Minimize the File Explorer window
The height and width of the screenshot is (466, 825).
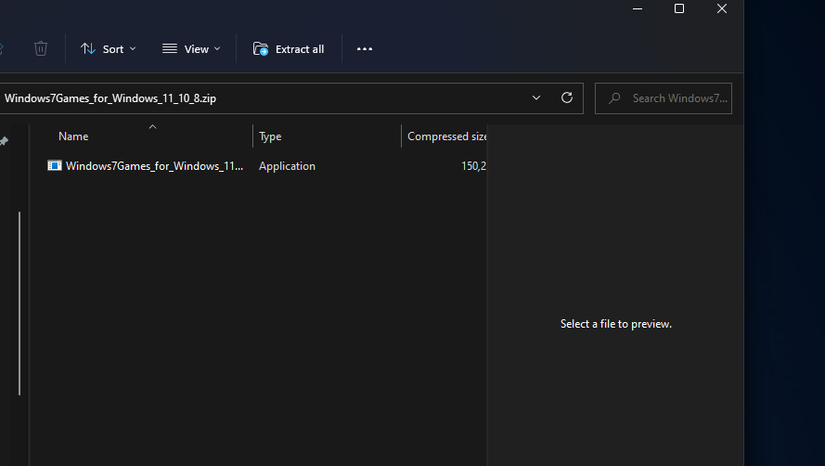(x=637, y=9)
